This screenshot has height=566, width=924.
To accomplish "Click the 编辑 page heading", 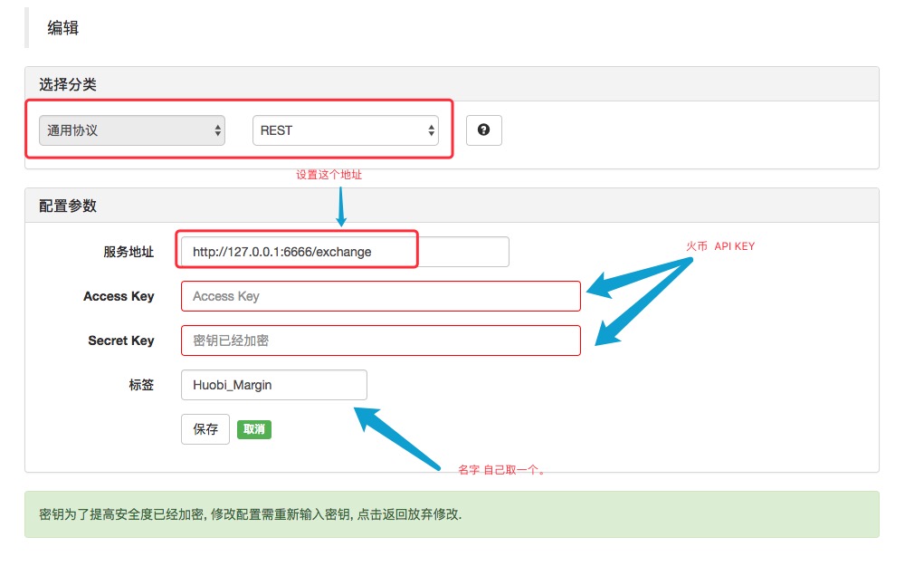I will click(63, 28).
